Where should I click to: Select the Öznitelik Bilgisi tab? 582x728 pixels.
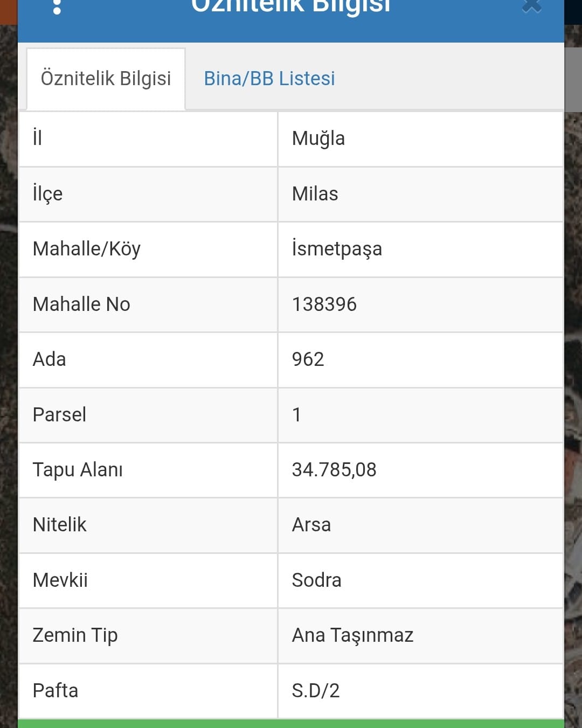point(106,79)
